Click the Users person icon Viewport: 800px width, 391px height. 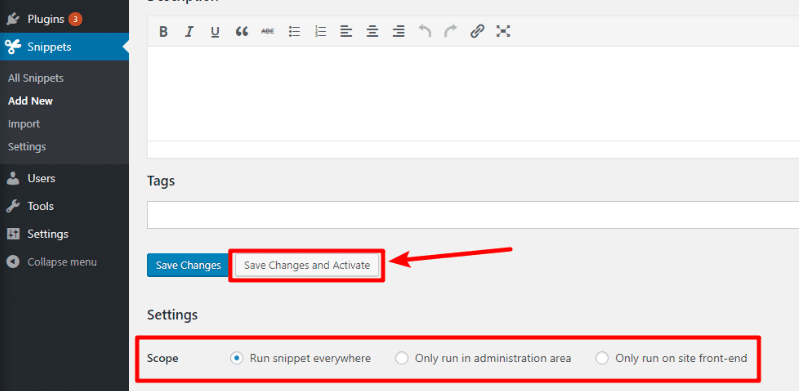coord(13,179)
